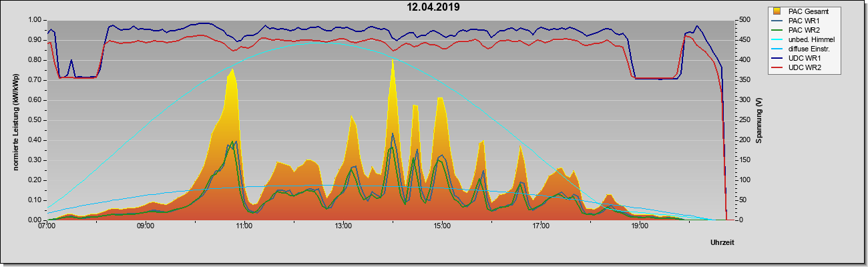This screenshot has height=267, width=868.
Task: Click the normierte Leistung axis title
Action: click(x=16, y=120)
